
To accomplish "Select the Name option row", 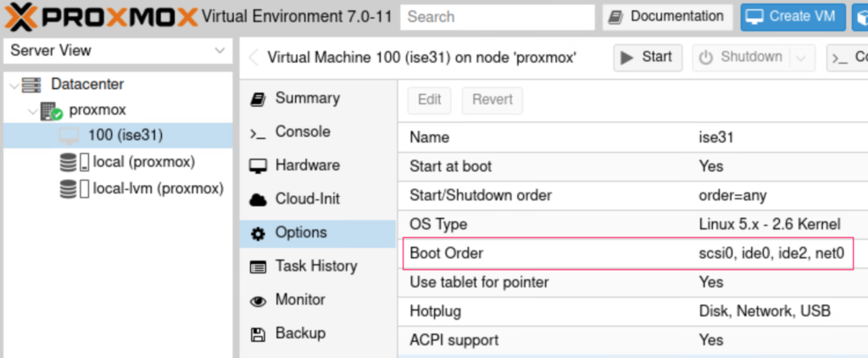I will pos(632,137).
